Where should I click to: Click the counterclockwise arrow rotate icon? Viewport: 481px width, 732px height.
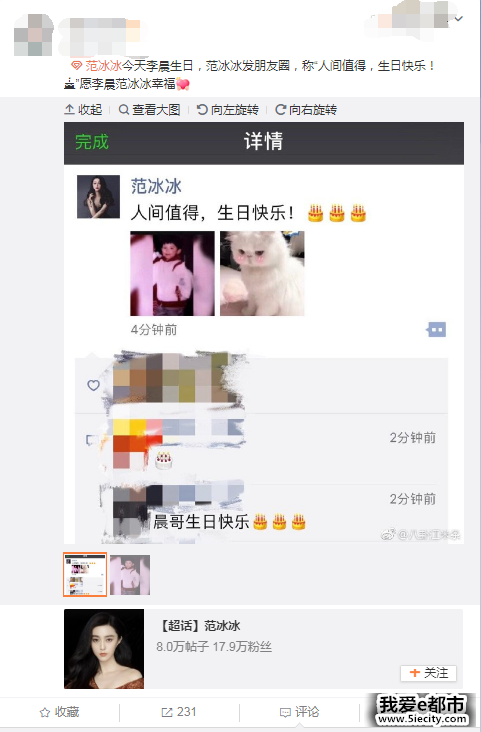pyautogui.click(x=202, y=110)
